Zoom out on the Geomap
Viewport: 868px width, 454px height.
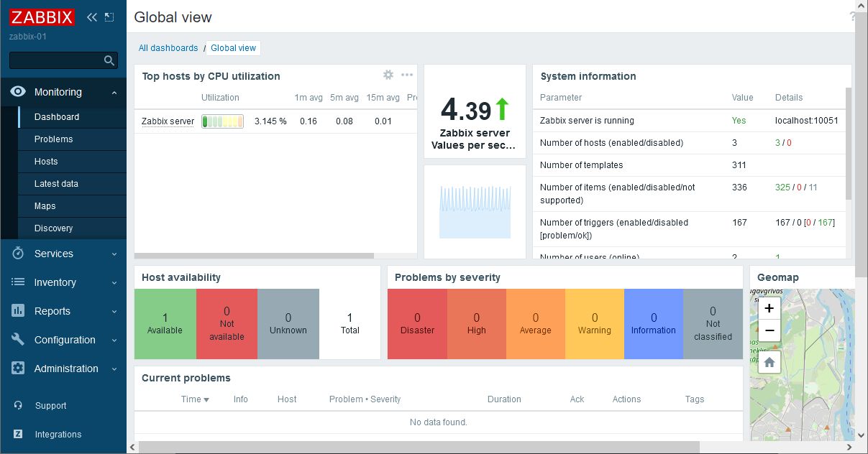[x=769, y=330]
